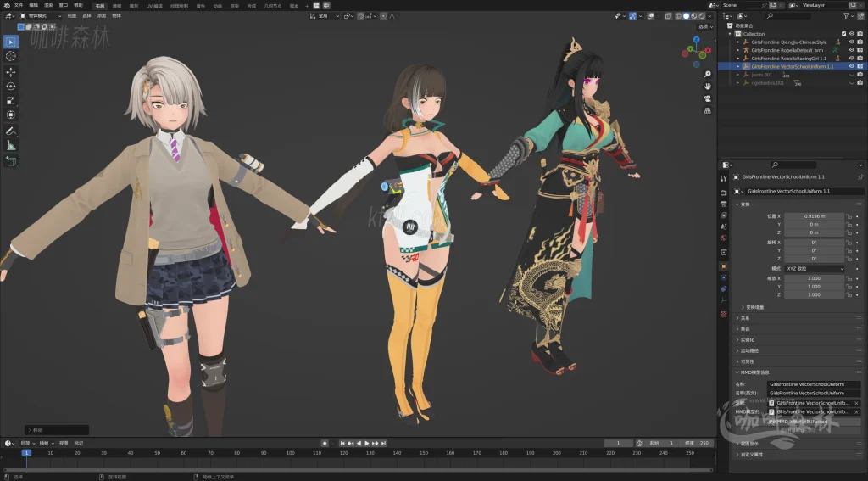Screen dimensions: 868x481
Task: Create a new scene with the button beside Scene
Action: (772, 5)
